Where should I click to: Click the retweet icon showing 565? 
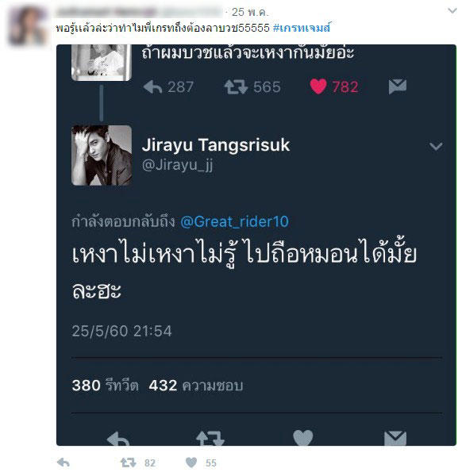(236, 86)
